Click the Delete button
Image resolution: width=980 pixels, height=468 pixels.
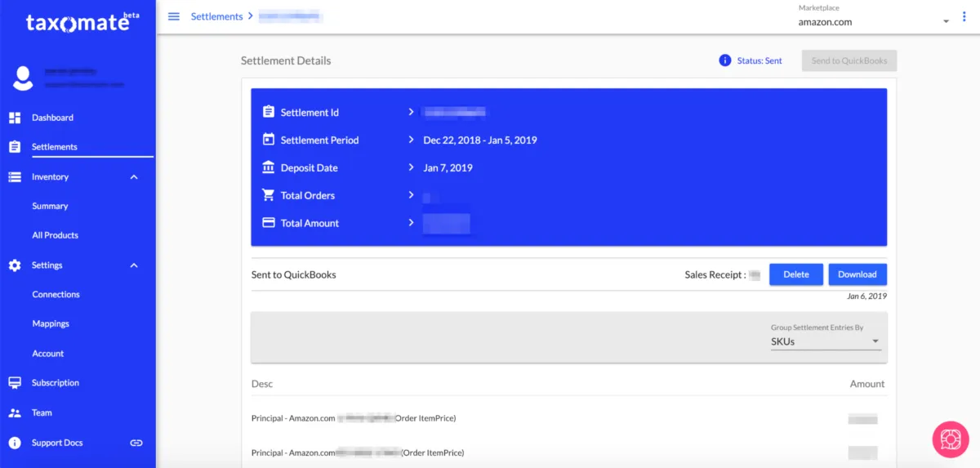[796, 274]
